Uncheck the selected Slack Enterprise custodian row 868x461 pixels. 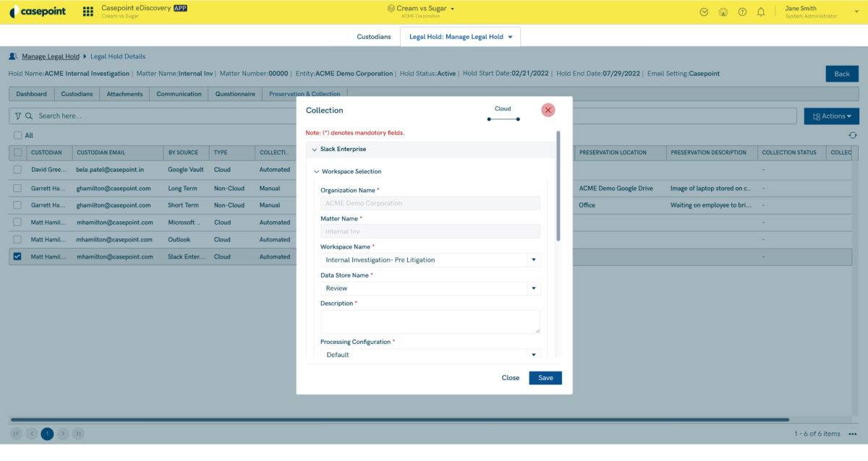click(16, 257)
